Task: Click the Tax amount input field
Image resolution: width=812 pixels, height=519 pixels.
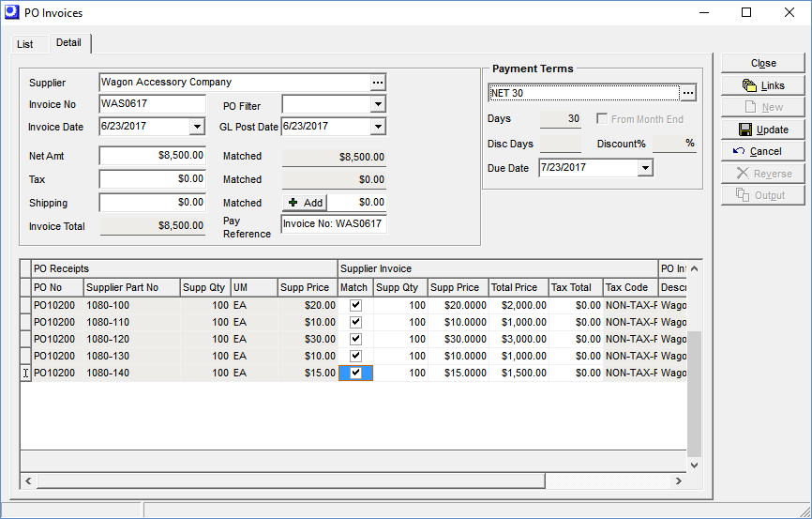Action: click(x=152, y=179)
